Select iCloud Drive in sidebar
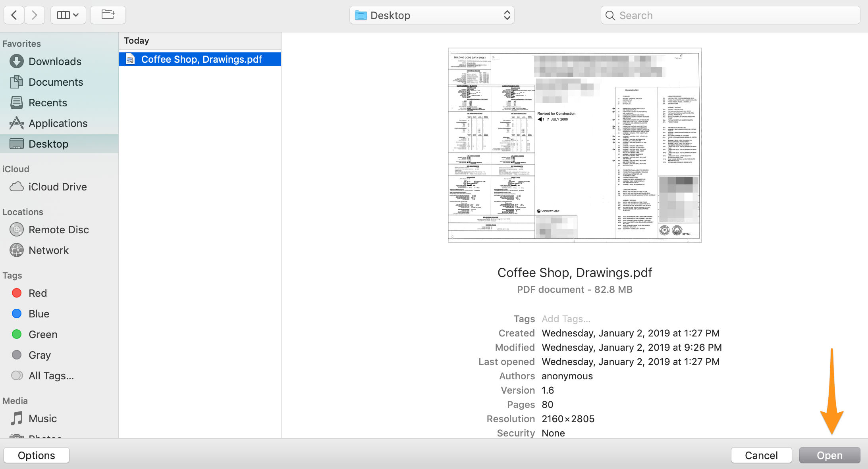The height and width of the screenshot is (469, 868). pyautogui.click(x=58, y=187)
